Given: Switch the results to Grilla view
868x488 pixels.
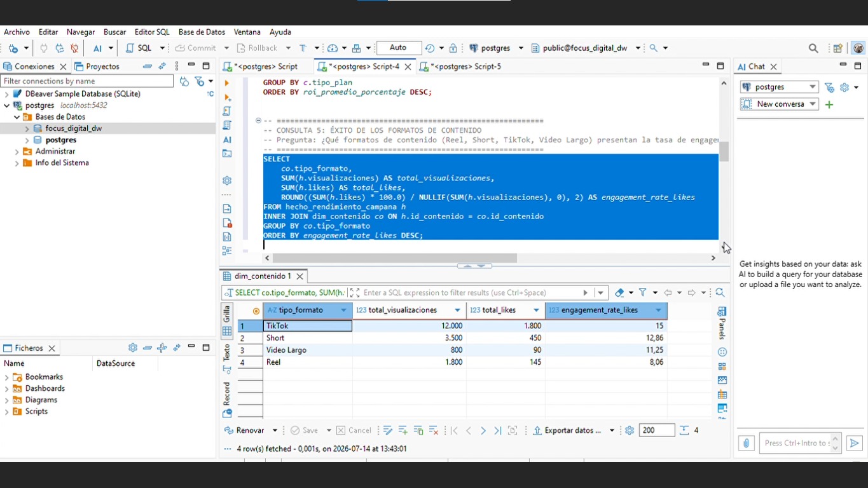Looking at the screenshot, I should (x=227, y=321).
